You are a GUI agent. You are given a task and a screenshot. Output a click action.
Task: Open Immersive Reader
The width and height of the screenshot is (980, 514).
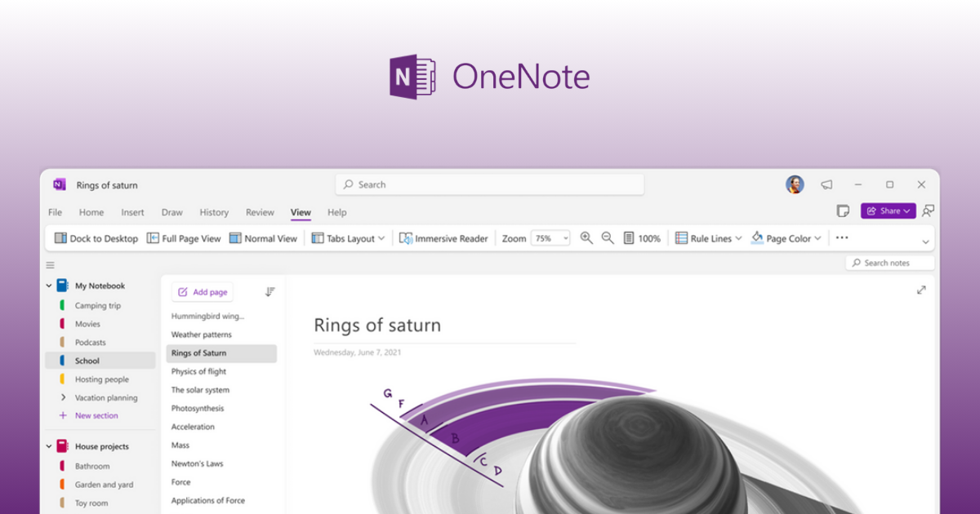443,238
